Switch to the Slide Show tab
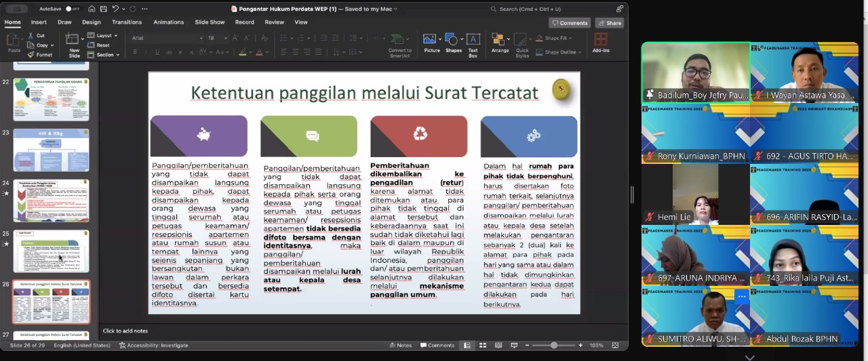This screenshot has height=361, width=868. tap(210, 22)
